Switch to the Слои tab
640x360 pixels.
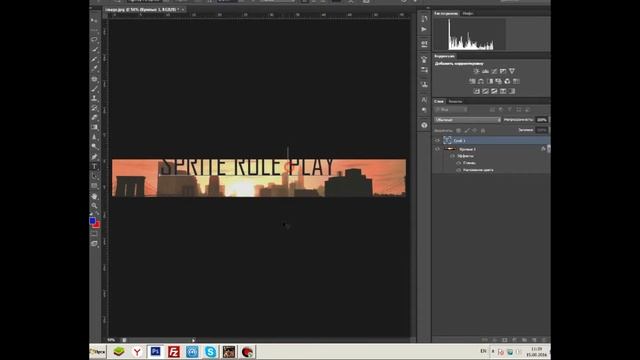point(439,101)
